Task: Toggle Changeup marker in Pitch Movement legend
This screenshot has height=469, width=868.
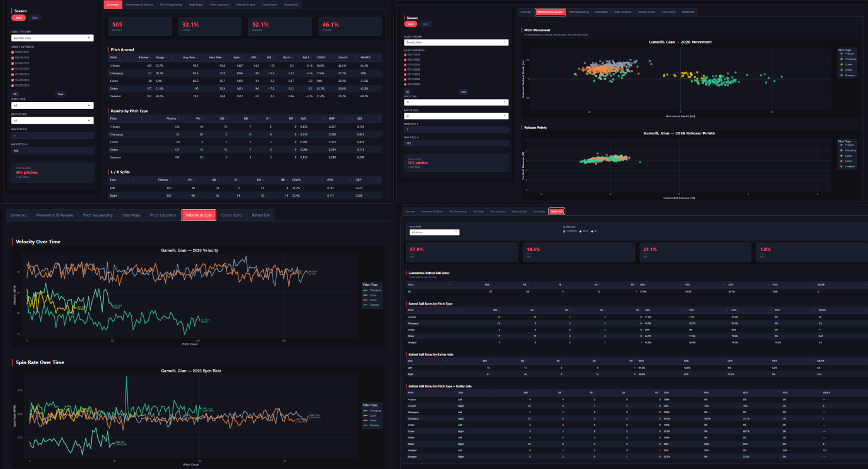Action: point(847,59)
